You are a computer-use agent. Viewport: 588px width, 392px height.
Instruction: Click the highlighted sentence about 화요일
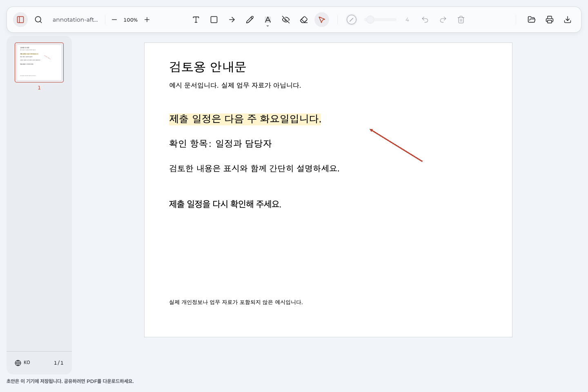[x=245, y=119]
